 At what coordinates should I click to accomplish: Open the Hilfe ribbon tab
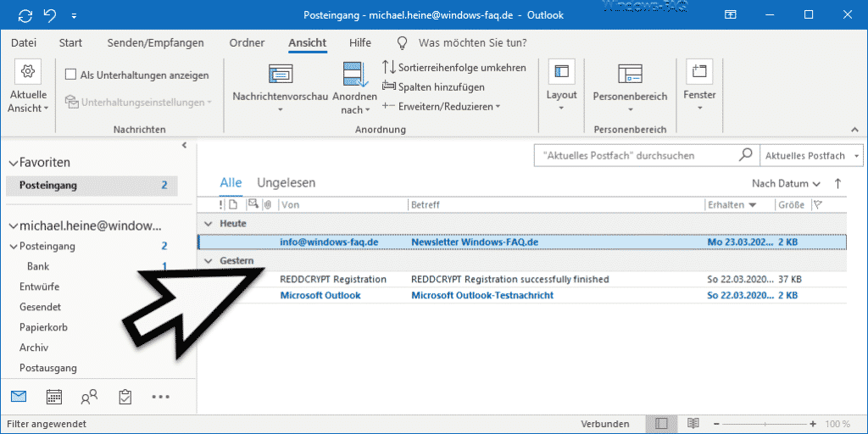[360, 42]
